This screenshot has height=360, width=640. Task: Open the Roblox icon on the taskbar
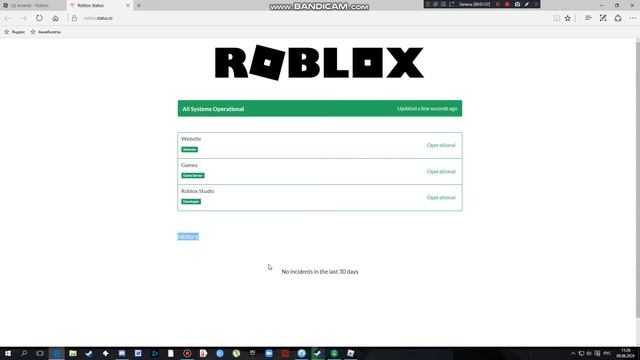point(350,353)
